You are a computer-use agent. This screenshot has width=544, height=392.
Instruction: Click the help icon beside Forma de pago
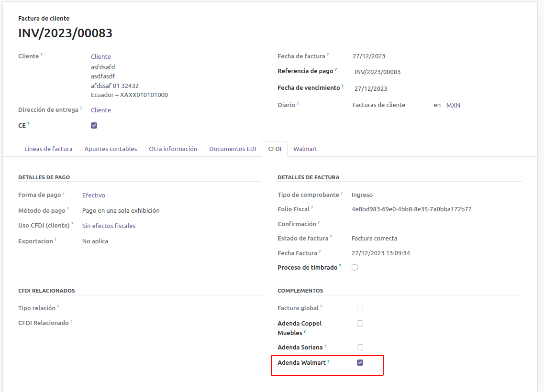click(x=64, y=194)
